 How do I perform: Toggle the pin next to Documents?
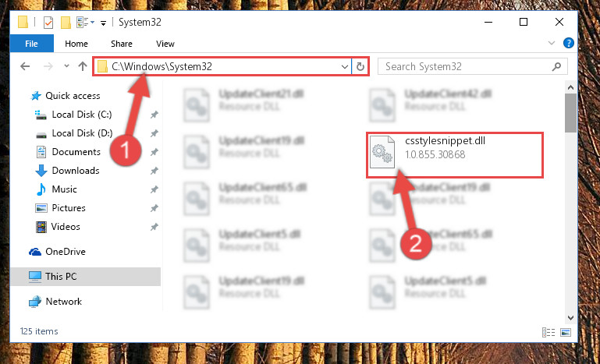154,152
